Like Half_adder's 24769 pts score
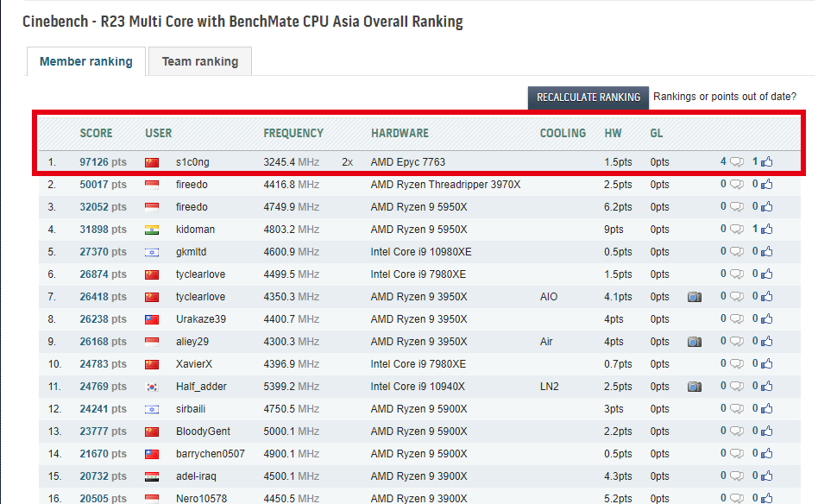This screenshot has width=818, height=504. click(x=766, y=386)
